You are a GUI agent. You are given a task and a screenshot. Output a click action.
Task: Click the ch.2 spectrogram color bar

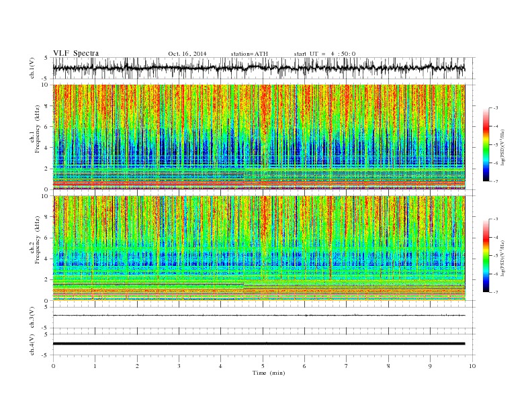click(x=486, y=256)
